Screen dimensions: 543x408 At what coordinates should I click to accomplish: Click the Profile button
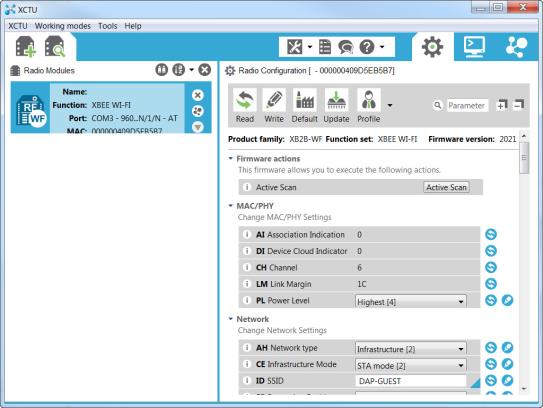(368, 106)
